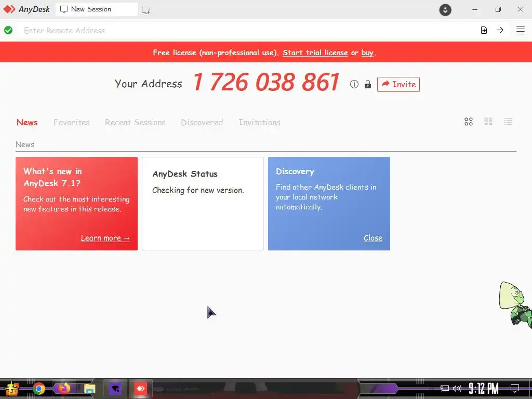Viewport: 532px width, 399px height.
Task: Click the buy link in red banner
Action: [367, 52]
